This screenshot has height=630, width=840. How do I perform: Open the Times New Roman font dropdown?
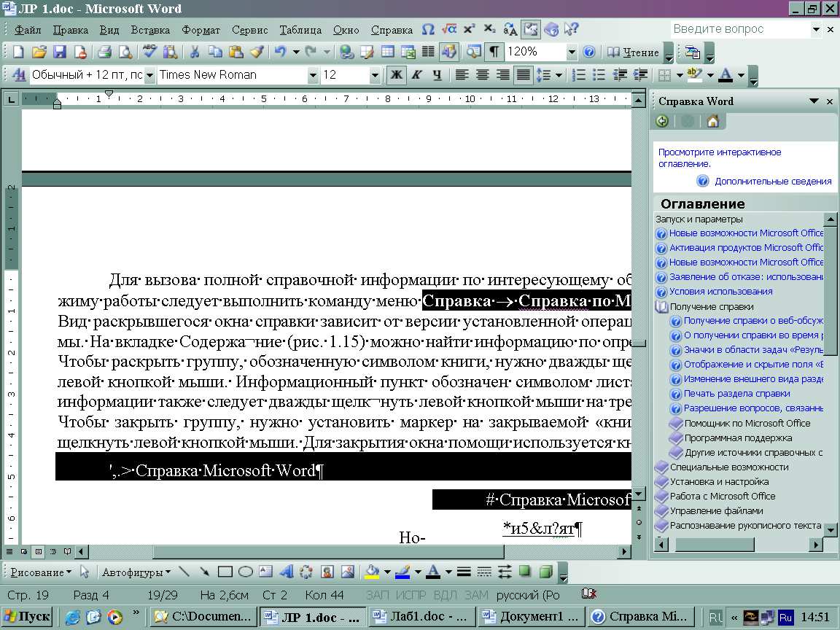pos(314,75)
